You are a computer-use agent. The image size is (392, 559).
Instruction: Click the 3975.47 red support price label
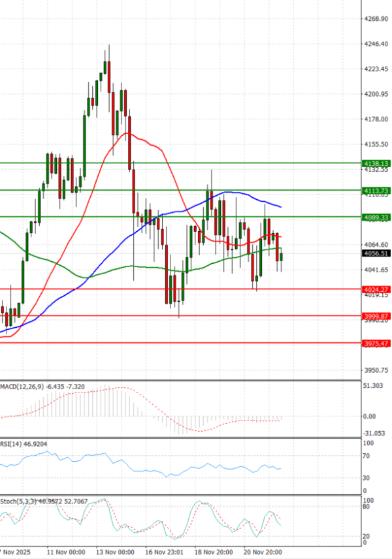[x=376, y=343]
